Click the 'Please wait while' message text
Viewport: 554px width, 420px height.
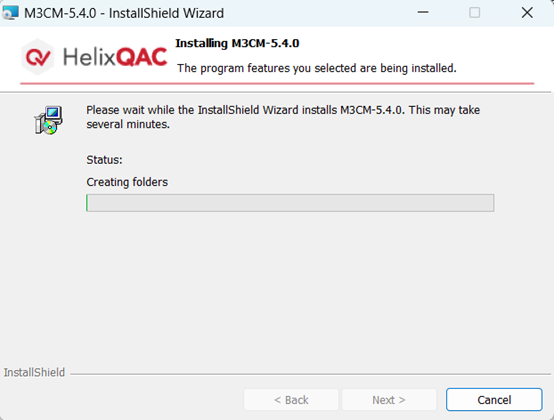(x=283, y=117)
